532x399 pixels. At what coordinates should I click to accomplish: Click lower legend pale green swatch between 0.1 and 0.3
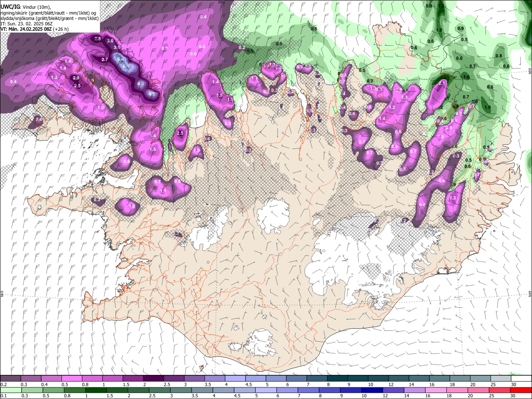[10, 390]
